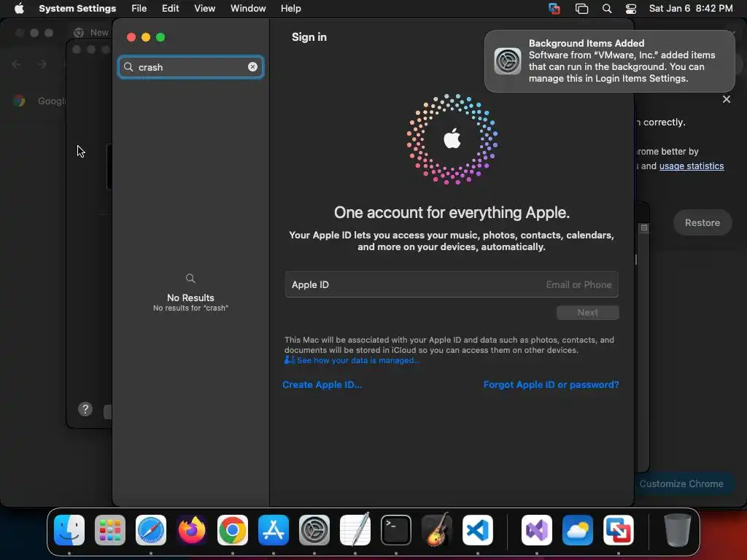Viewport: 747px width, 560px height.
Task: Open Spotlight search in the menu bar
Action: point(606,9)
